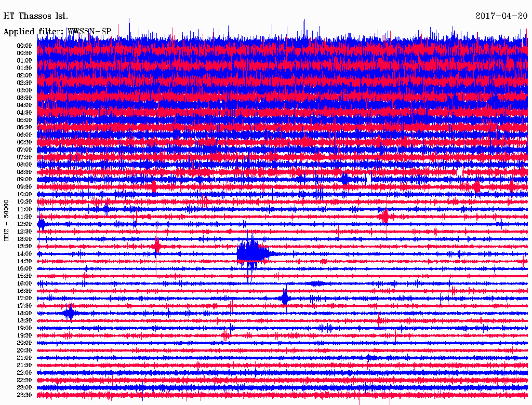Click the date label 2017-04-20
This screenshot has width=532, height=405.
501,16
